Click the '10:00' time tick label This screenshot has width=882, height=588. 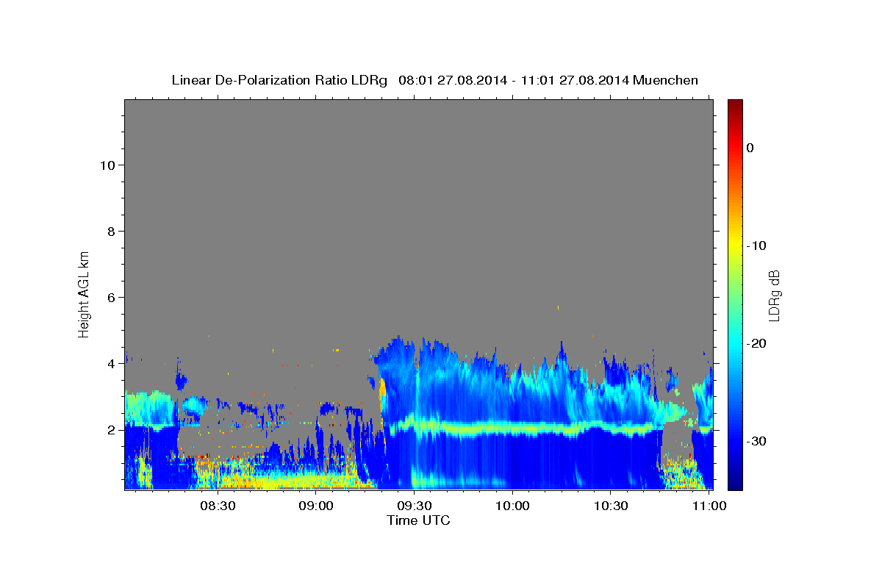[512, 506]
